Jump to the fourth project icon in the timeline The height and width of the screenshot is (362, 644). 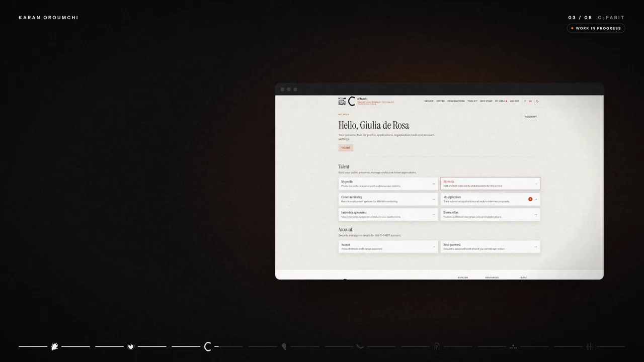click(x=284, y=346)
